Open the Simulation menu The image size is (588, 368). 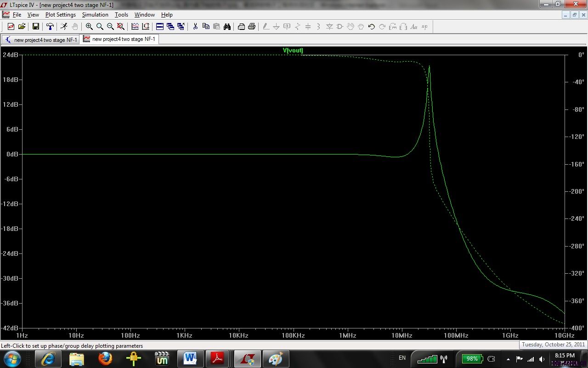click(x=95, y=15)
